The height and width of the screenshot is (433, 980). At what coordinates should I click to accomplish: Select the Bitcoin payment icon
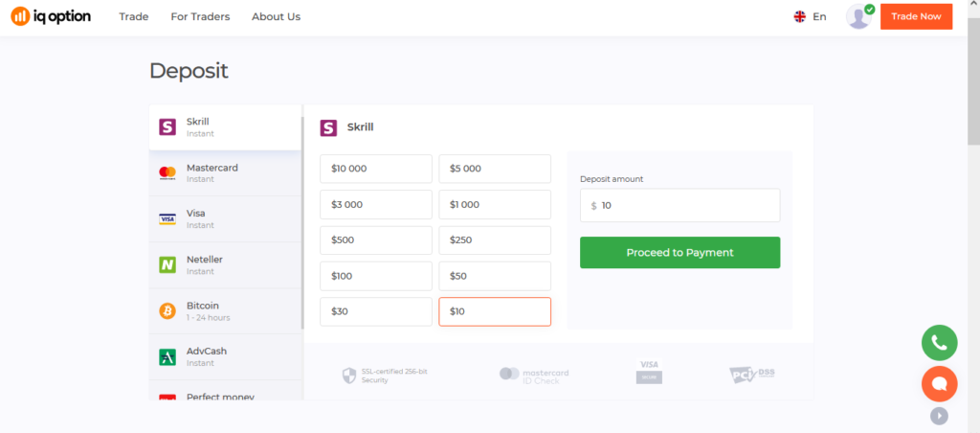(x=167, y=310)
